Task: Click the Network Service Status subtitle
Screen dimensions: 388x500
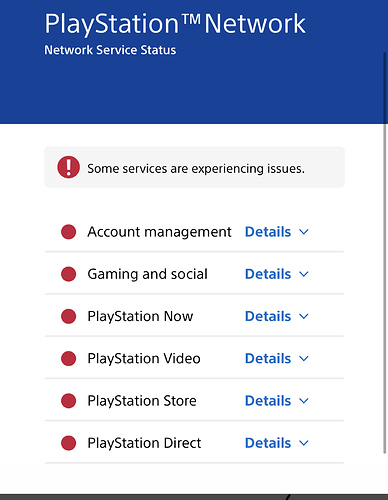Action: click(x=110, y=50)
